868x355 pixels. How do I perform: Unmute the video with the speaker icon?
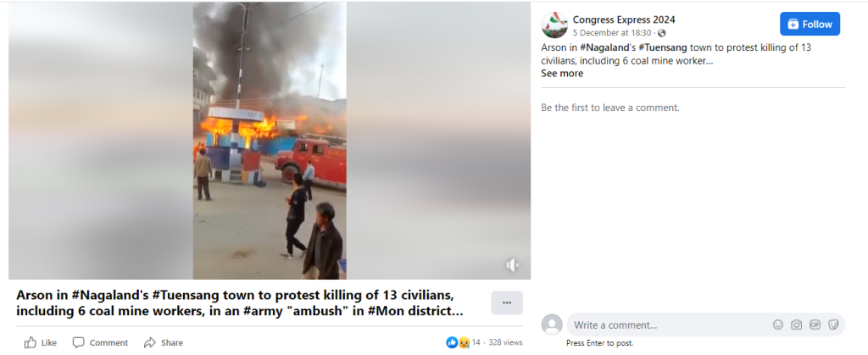point(513,265)
